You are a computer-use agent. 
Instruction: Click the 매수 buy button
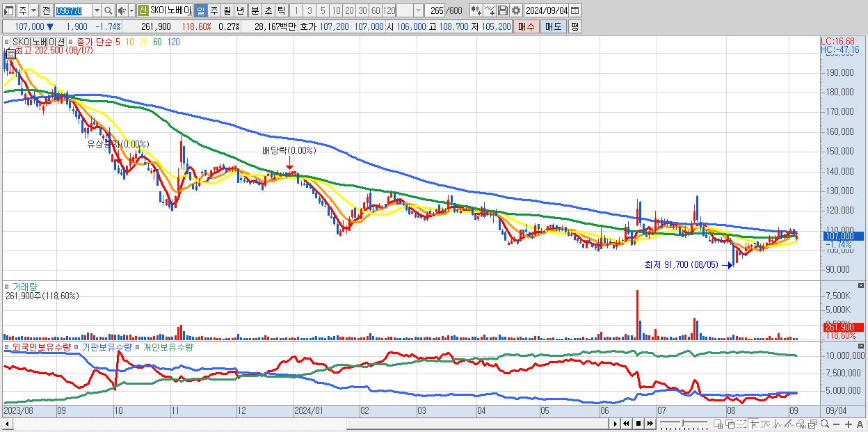527,26
